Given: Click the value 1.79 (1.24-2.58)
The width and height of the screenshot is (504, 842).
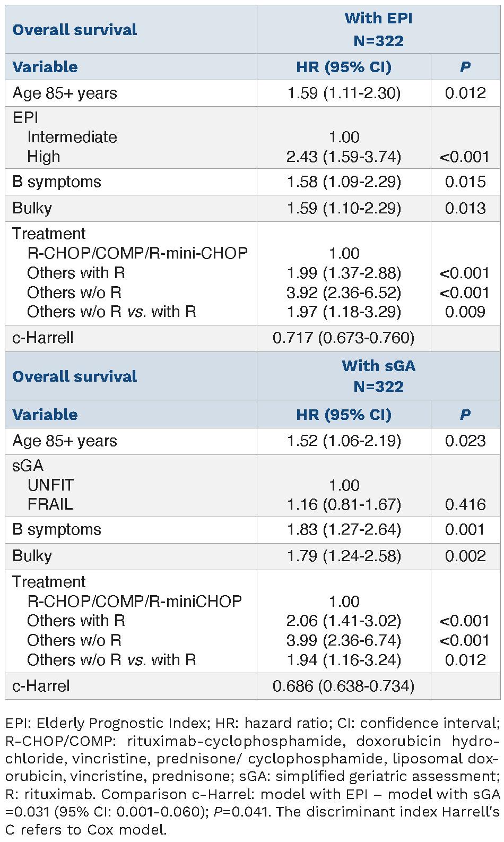Looking at the screenshot, I should point(344,556).
